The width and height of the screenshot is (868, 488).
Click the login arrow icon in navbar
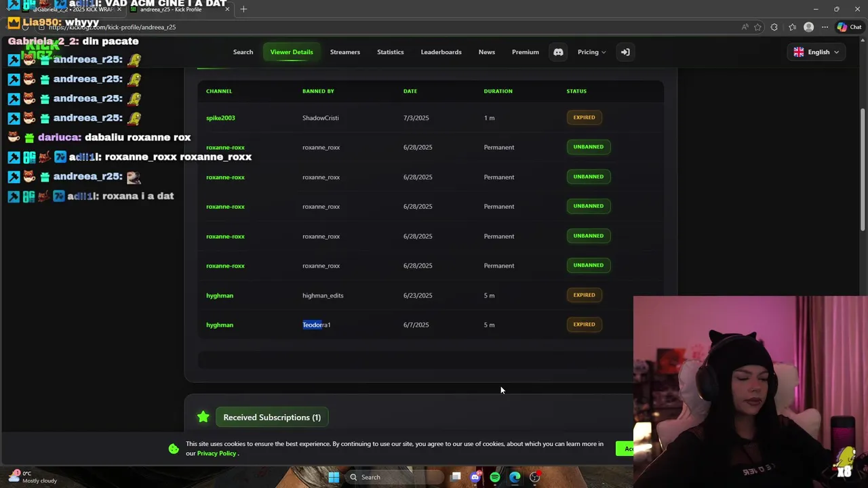point(625,52)
